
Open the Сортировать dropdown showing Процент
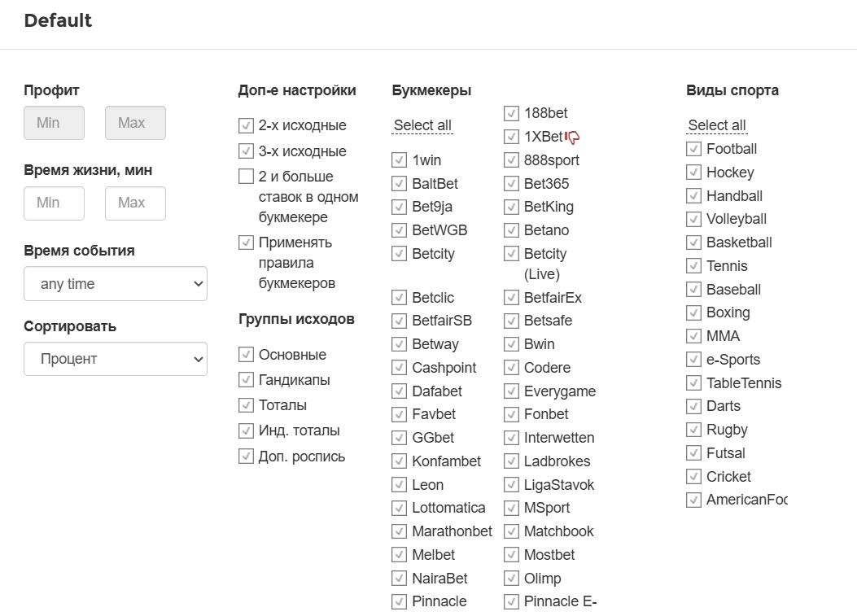point(116,359)
